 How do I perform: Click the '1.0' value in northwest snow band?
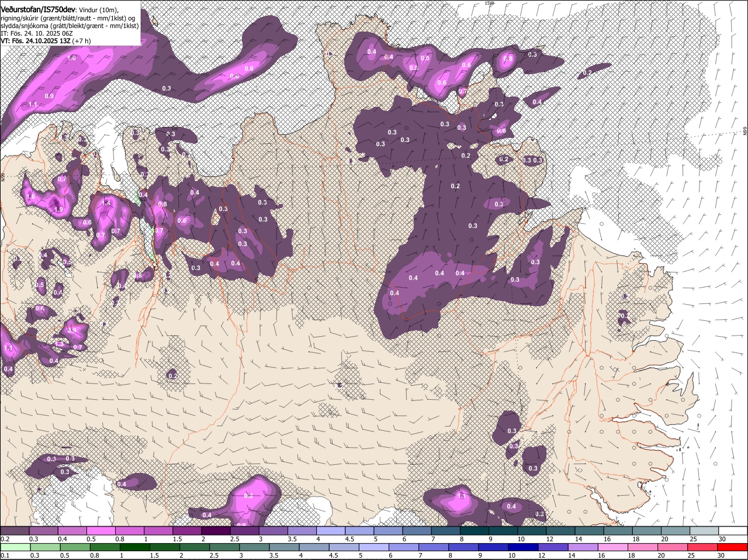pyautogui.click(x=71, y=58)
